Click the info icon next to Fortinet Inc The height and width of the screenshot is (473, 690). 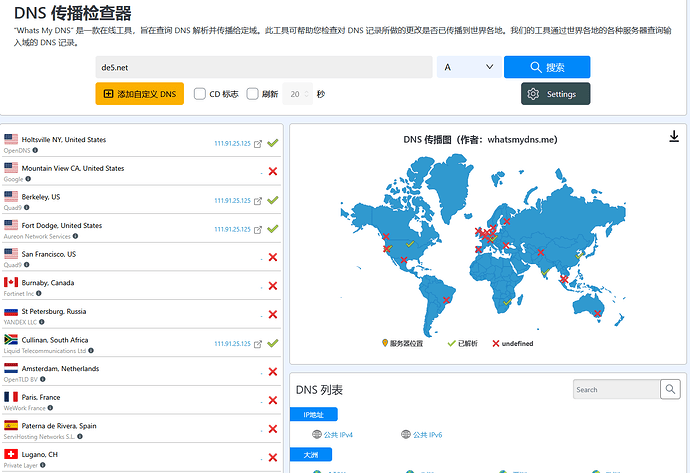click(39, 293)
